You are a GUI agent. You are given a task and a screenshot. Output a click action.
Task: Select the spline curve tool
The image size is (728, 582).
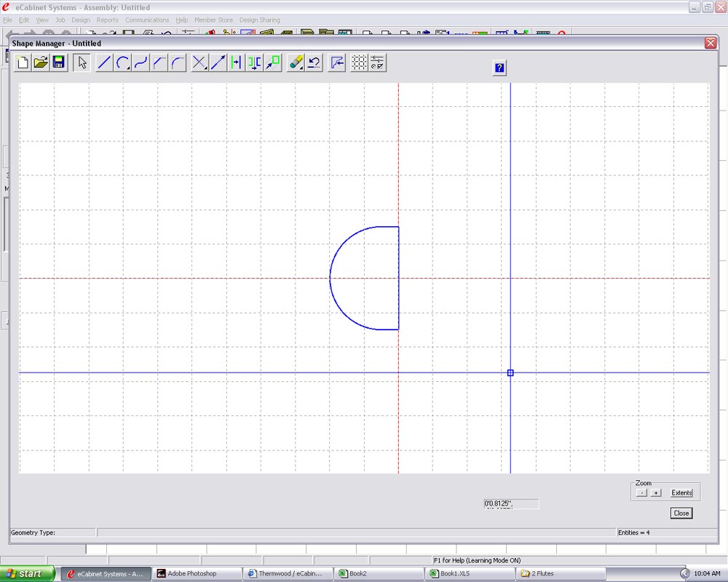pyautogui.click(x=141, y=63)
